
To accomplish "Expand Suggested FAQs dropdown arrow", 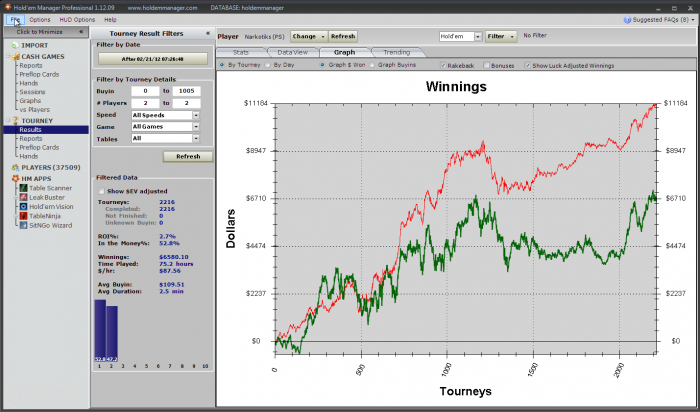I will 693,20.
